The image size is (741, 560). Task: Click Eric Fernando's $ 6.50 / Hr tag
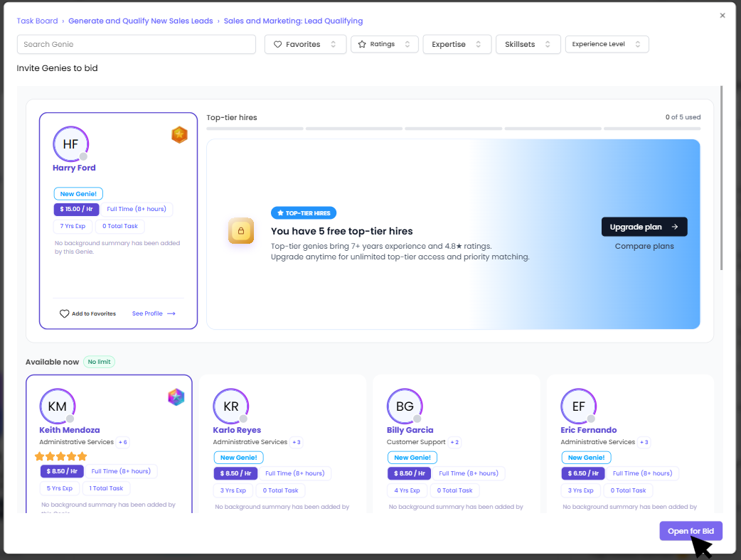pos(583,473)
